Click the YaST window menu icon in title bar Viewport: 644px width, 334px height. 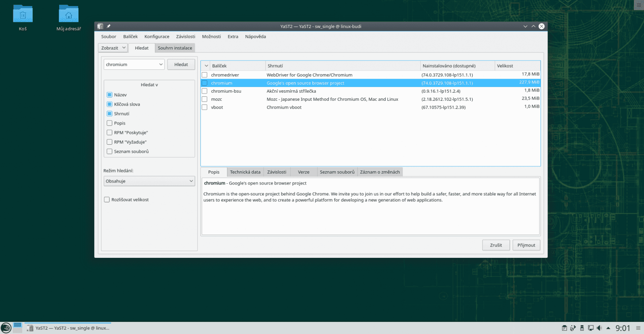100,26
